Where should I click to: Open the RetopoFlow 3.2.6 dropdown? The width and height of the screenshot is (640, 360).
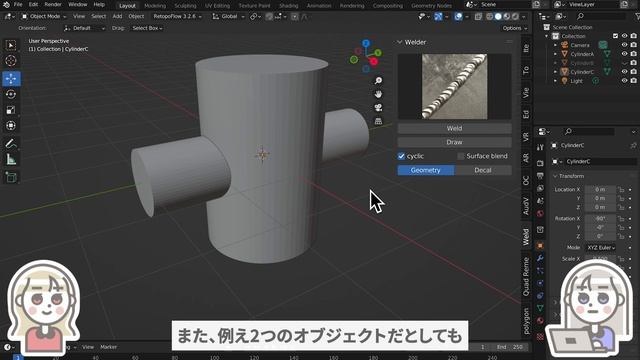click(x=178, y=17)
